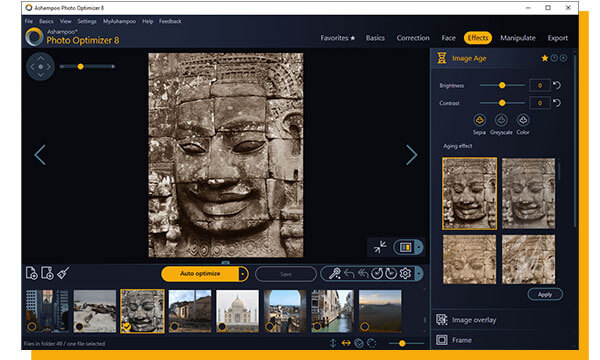Select the archway thumbnail's circle
Image resolution: width=600 pixels, height=360 pixels.
pyautogui.click(x=269, y=327)
